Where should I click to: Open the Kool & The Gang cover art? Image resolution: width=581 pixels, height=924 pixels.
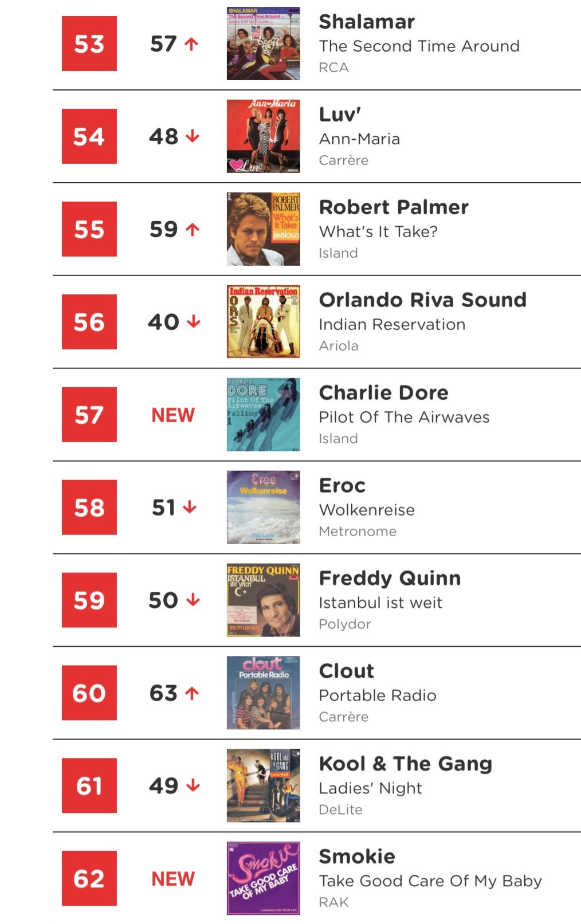point(263,786)
